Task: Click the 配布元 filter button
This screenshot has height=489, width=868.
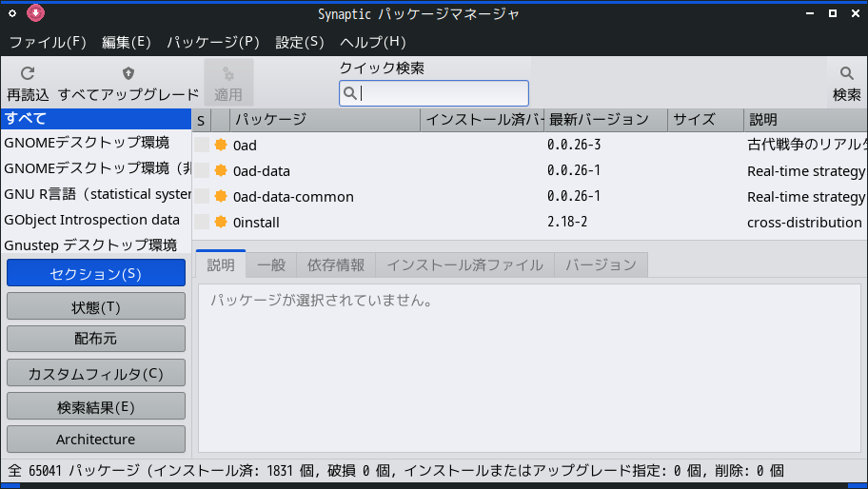Action: click(96, 339)
